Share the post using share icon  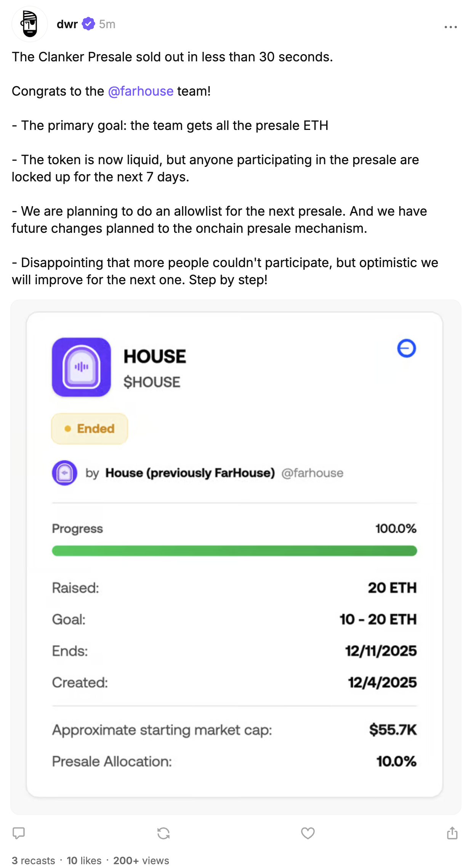point(452,833)
